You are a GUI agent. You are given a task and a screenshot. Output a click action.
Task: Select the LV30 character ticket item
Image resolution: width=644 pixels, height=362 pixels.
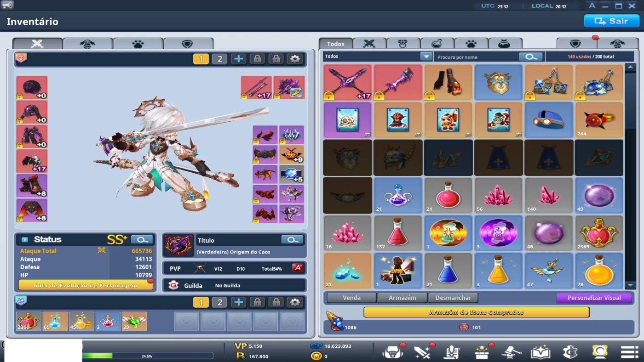click(x=397, y=271)
